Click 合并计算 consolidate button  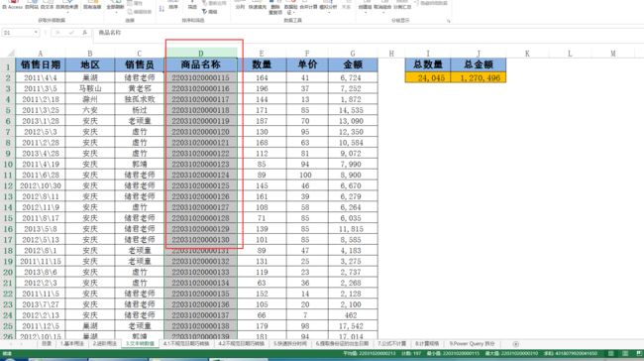coord(308,6)
